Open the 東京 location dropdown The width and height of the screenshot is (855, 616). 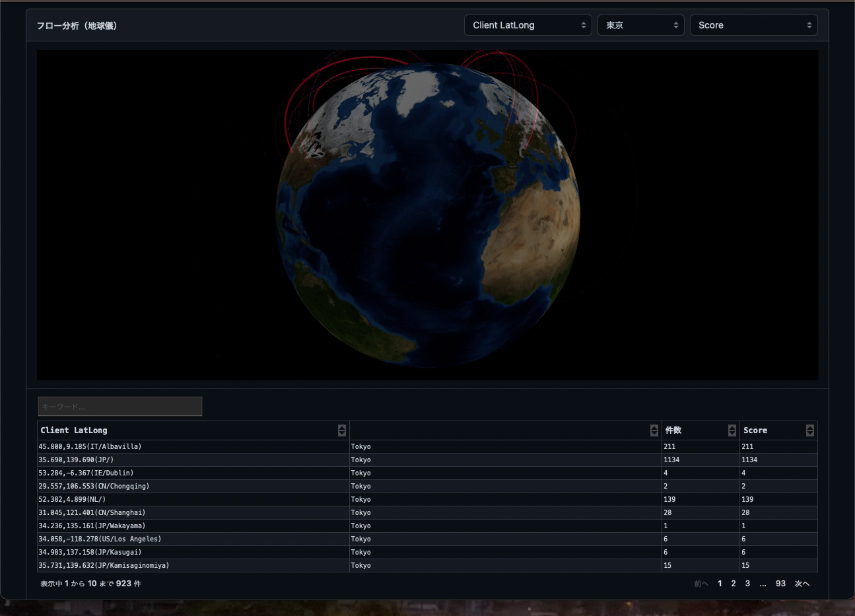coord(640,25)
